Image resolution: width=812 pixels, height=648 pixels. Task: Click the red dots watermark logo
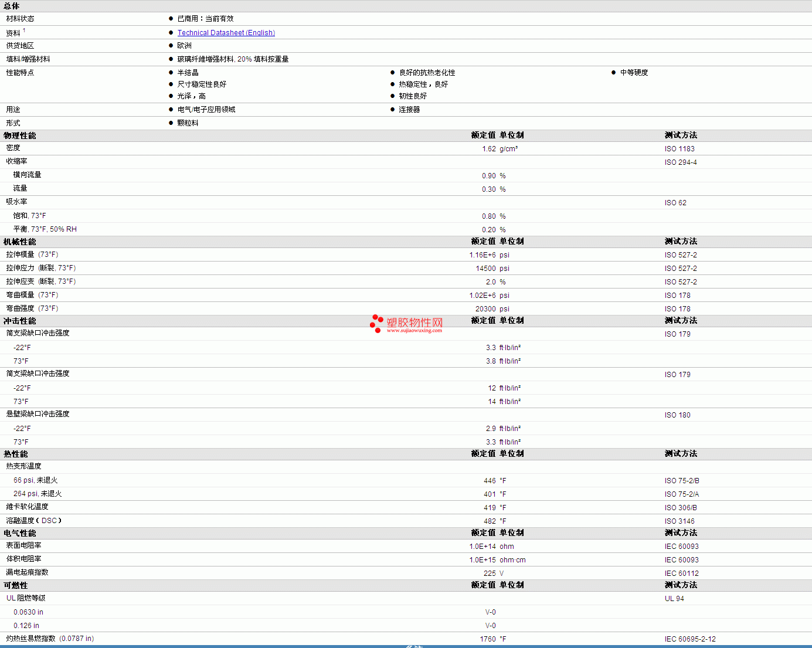[x=376, y=323]
